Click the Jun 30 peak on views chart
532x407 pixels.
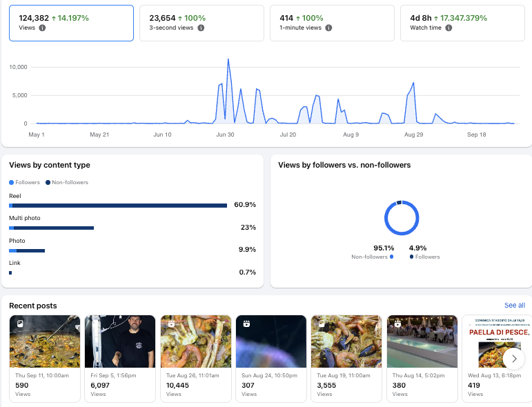pos(228,59)
